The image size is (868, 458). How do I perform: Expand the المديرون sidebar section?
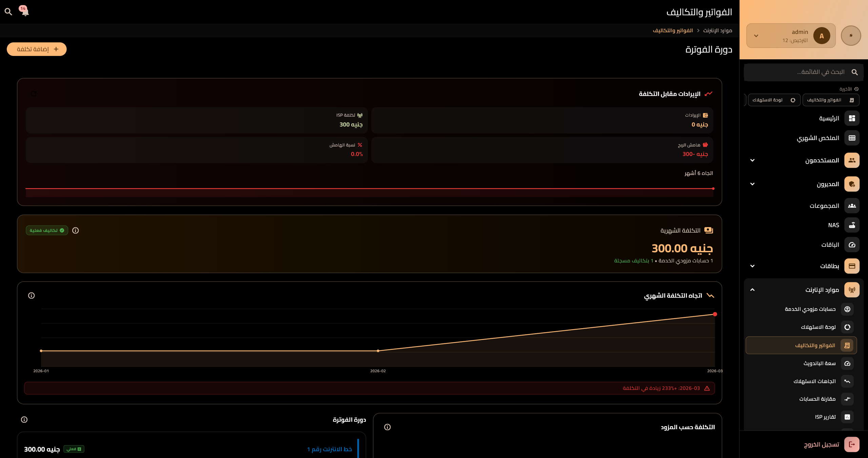752,184
